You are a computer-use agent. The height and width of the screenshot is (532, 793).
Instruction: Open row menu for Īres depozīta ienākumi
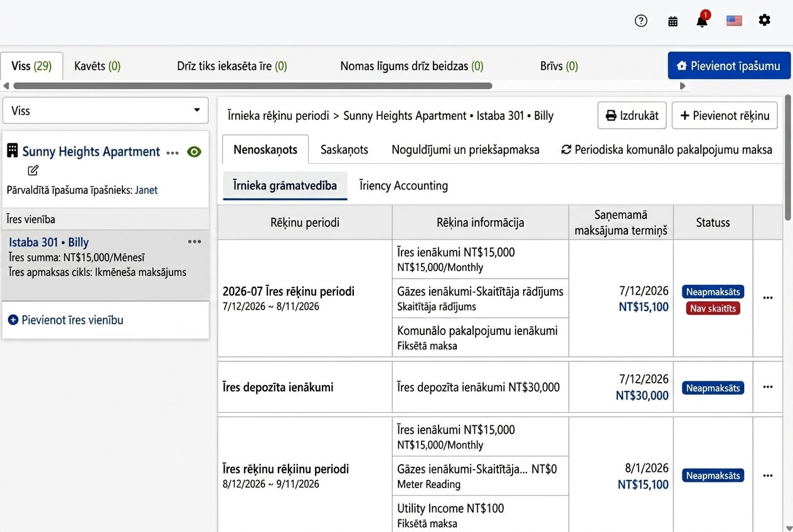click(768, 387)
